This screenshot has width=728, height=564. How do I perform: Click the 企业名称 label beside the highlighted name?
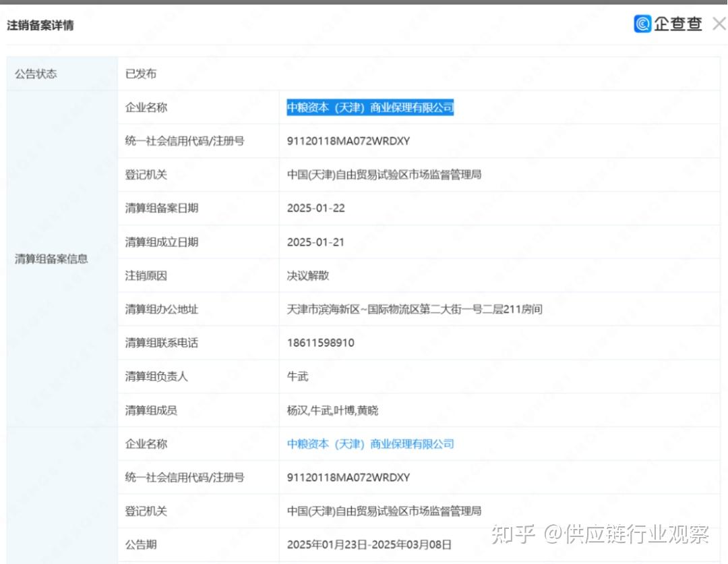pos(146,107)
